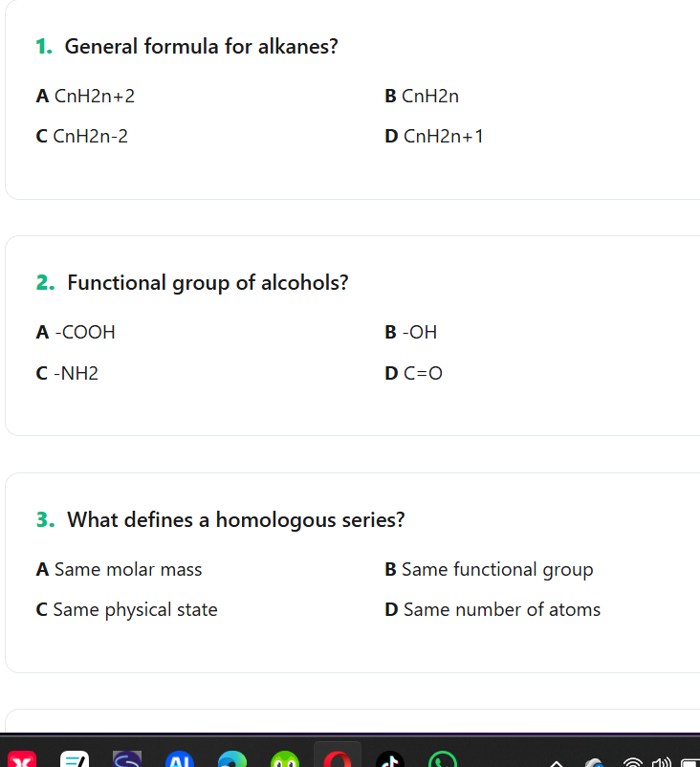Pick the -NH2 answer option
Screen dimensions: 700x767
coord(67,373)
